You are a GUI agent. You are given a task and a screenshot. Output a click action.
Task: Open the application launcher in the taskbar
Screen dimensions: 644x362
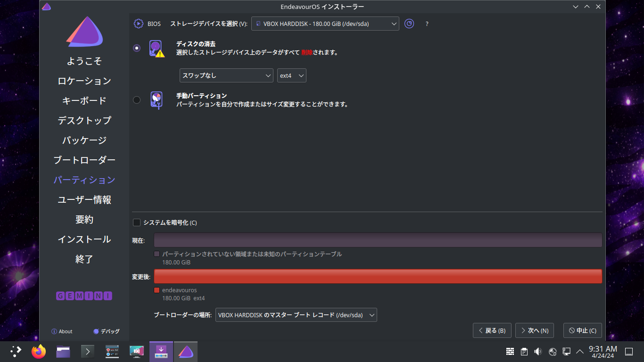(x=16, y=351)
